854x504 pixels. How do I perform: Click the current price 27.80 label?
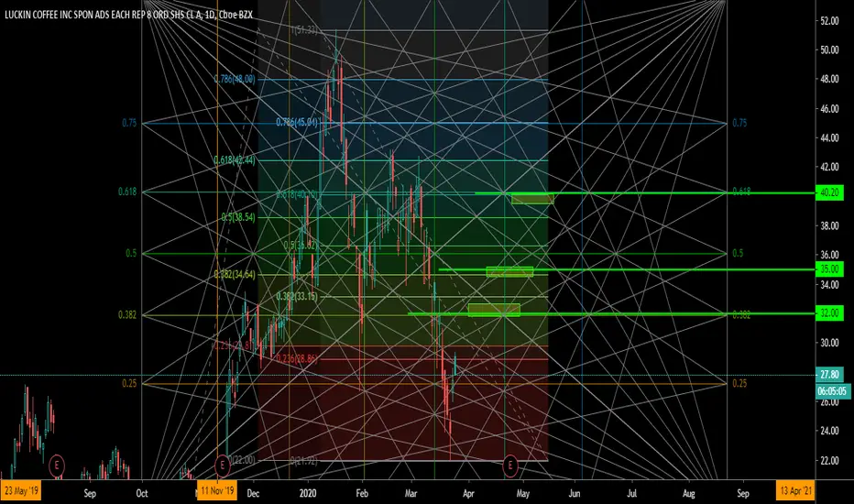click(x=829, y=374)
